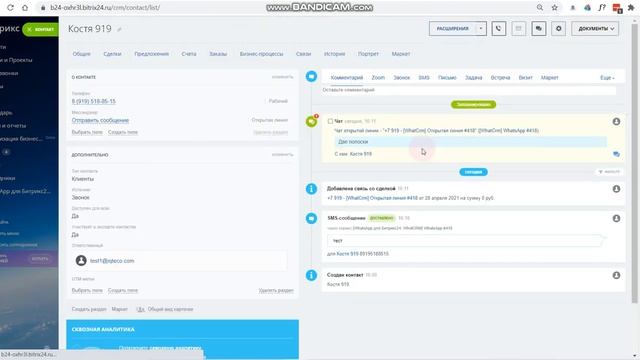Click the Отправить сообщение link
The image size is (640, 360).
coord(100,120)
